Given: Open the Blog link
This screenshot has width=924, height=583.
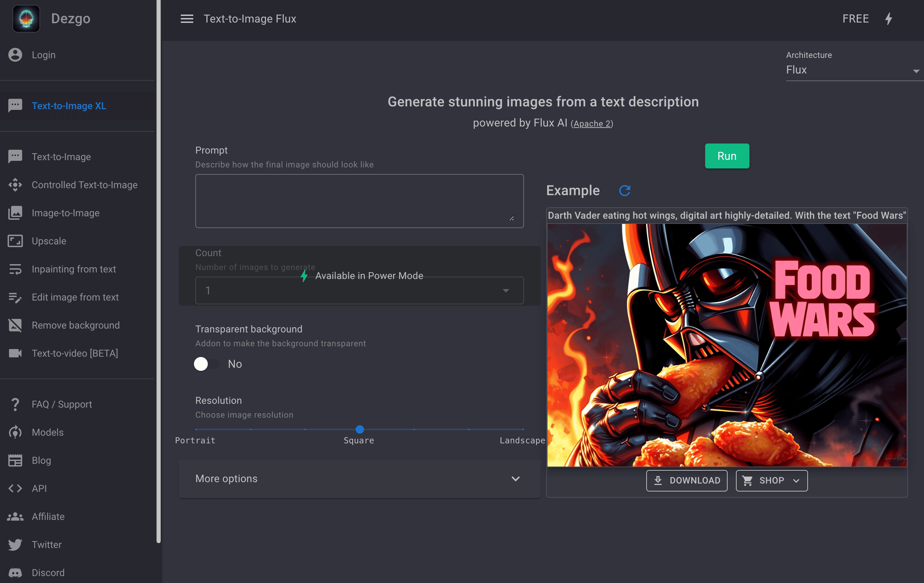Looking at the screenshot, I should (x=77, y=460).
